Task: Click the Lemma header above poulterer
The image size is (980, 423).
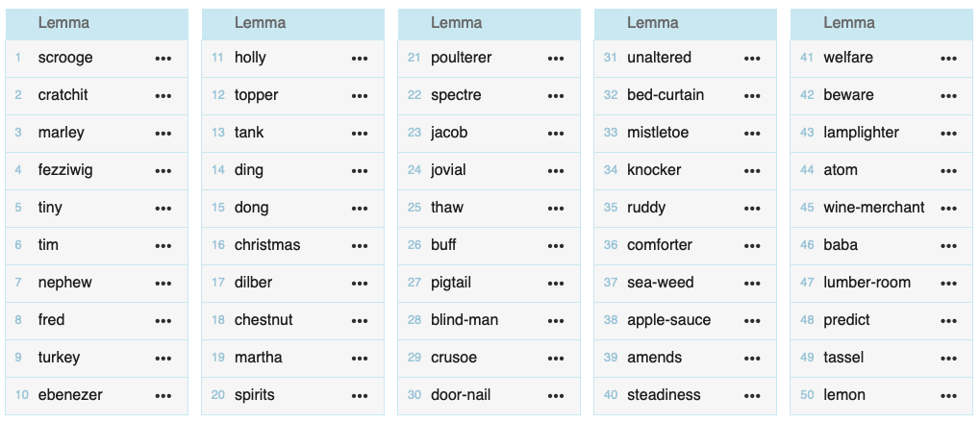Action: pyautogui.click(x=456, y=23)
